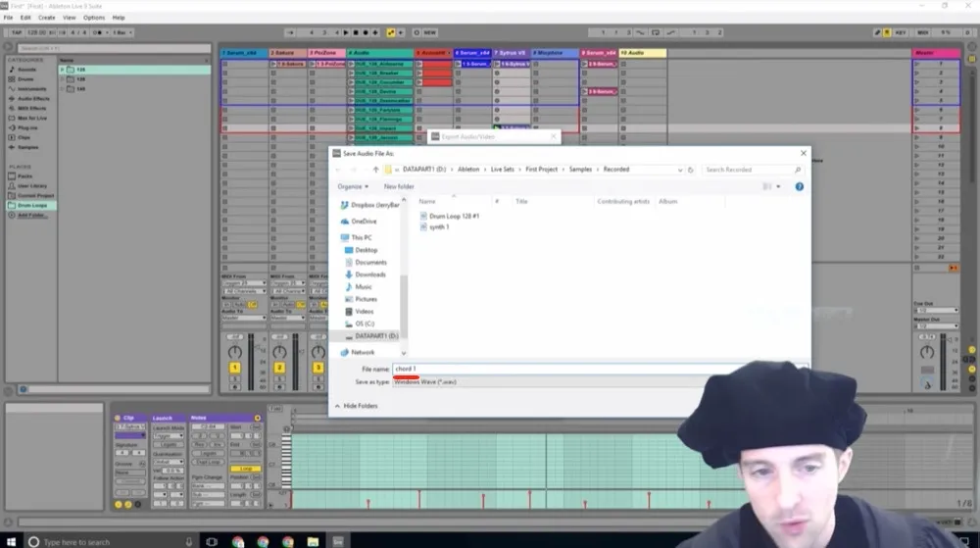Select Instruments category in browser
Image resolution: width=980 pixels, height=548 pixels.
coord(32,89)
